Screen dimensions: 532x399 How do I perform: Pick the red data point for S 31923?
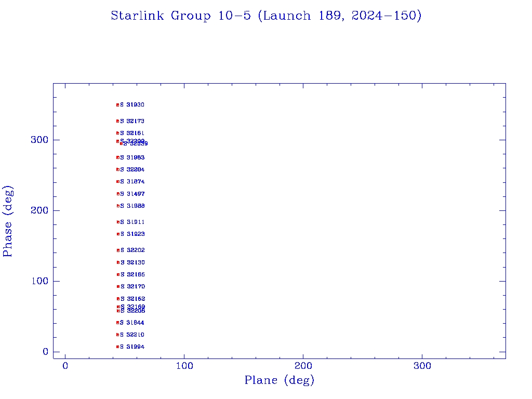(118, 234)
